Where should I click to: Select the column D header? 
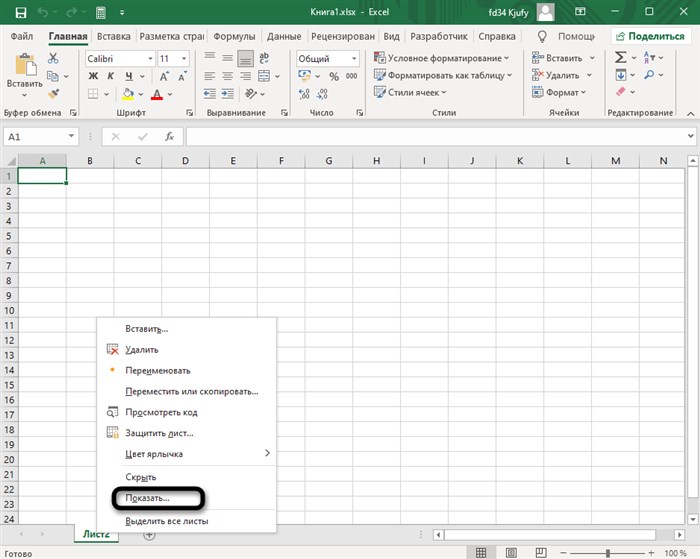pyautogui.click(x=185, y=161)
